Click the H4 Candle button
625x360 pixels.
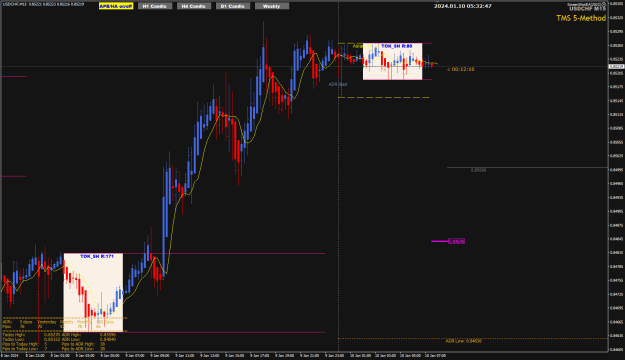click(x=194, y=6)
